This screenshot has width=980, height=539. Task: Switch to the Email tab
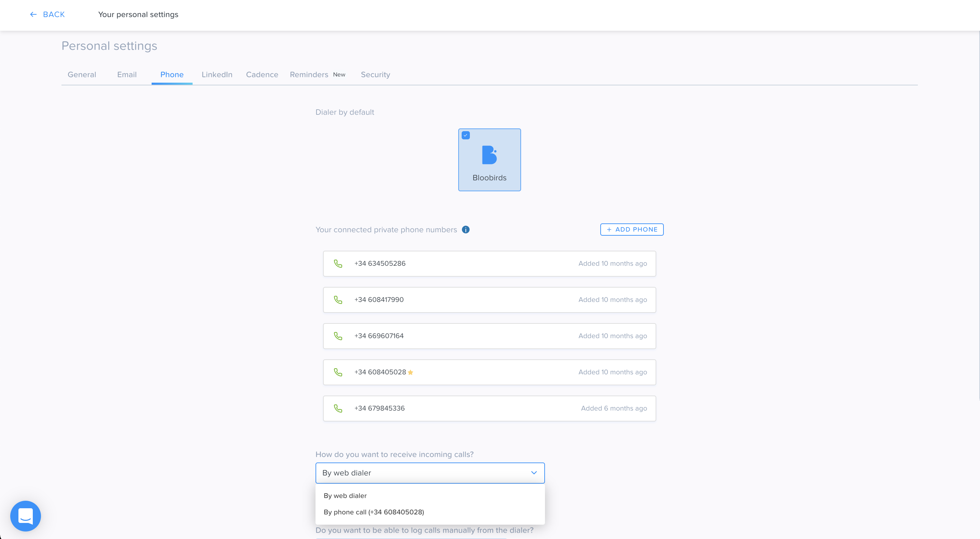point(127,74)
